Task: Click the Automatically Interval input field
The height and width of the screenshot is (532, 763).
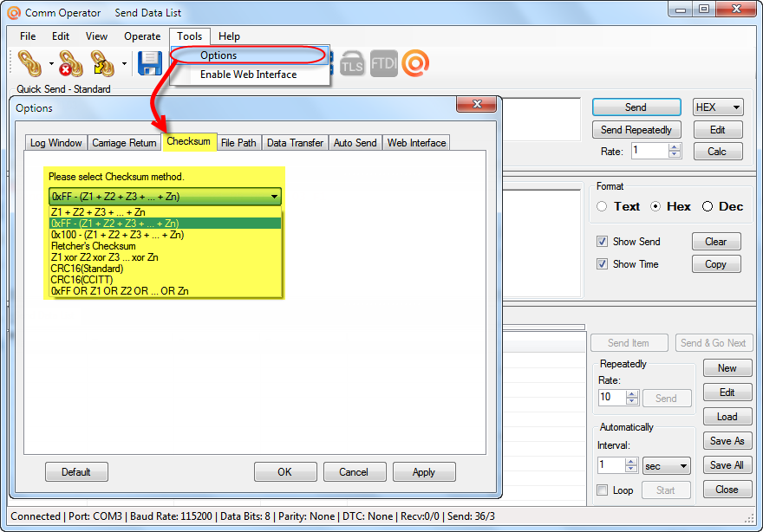Action: pos(610,466)
